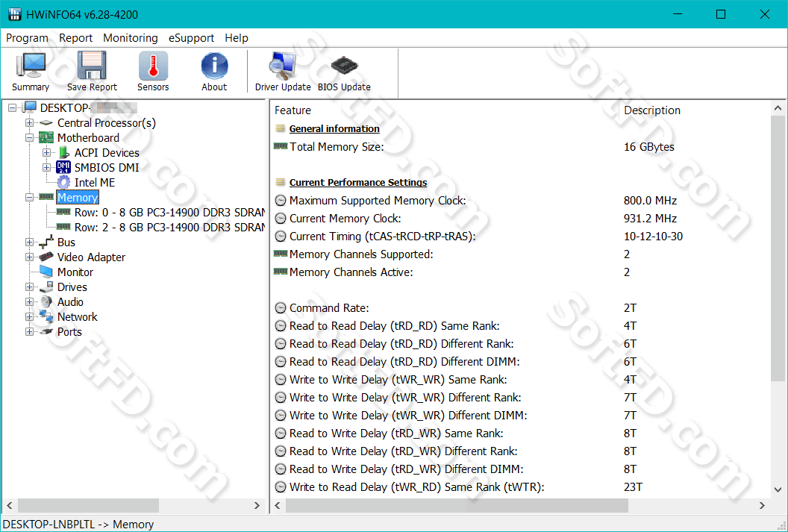
Task: Click the Video Adapter card icon
Action: (46, 257)
